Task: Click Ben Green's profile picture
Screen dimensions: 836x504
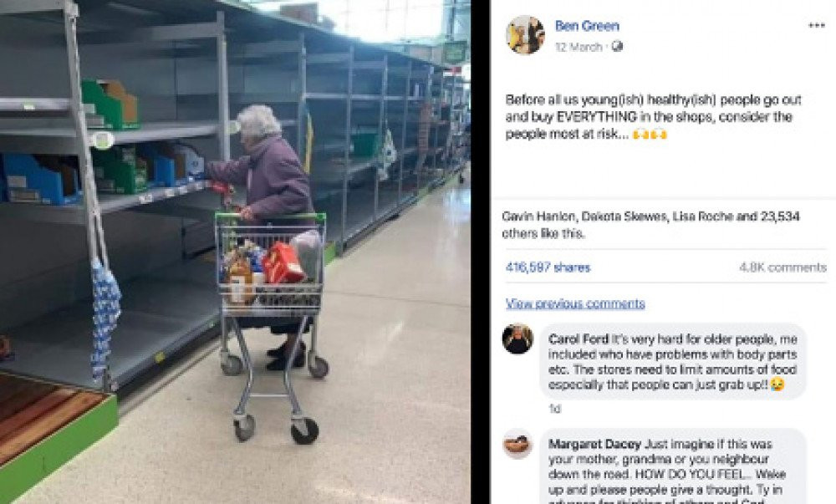Action: 525,34
